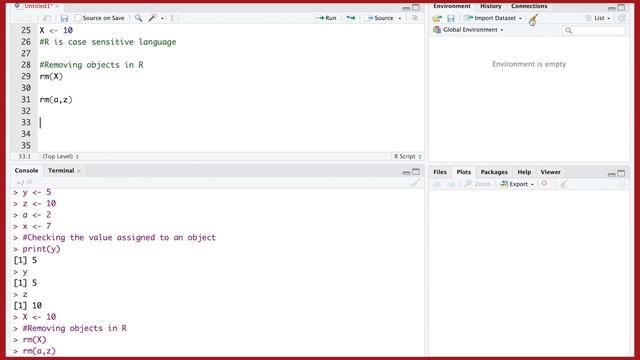Click the cursor position indicator 33:1
This screenshot has width=640, height=360.
point(24,157)
